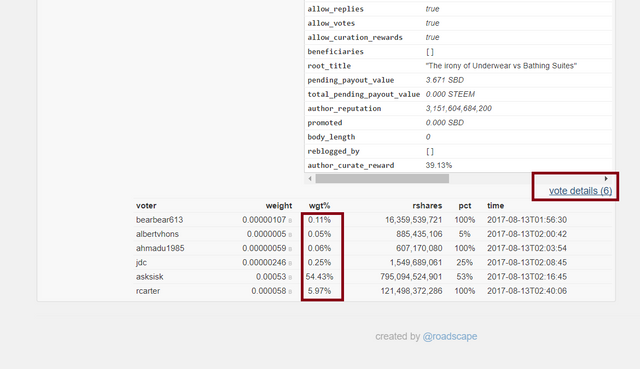Screen dimensions: 640x369
Task: Click the small icon next to asksisk's weight
Action: pos(290,278)
